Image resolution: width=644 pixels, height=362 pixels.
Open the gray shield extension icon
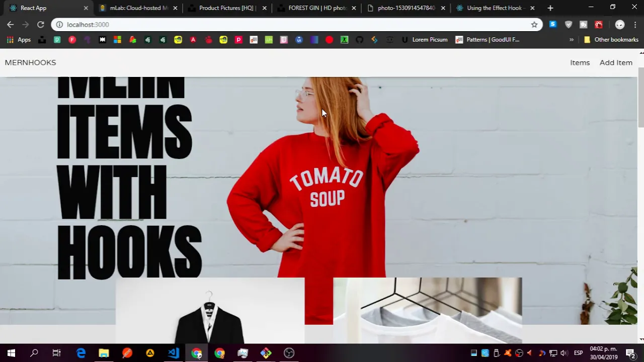coord(569,24)
